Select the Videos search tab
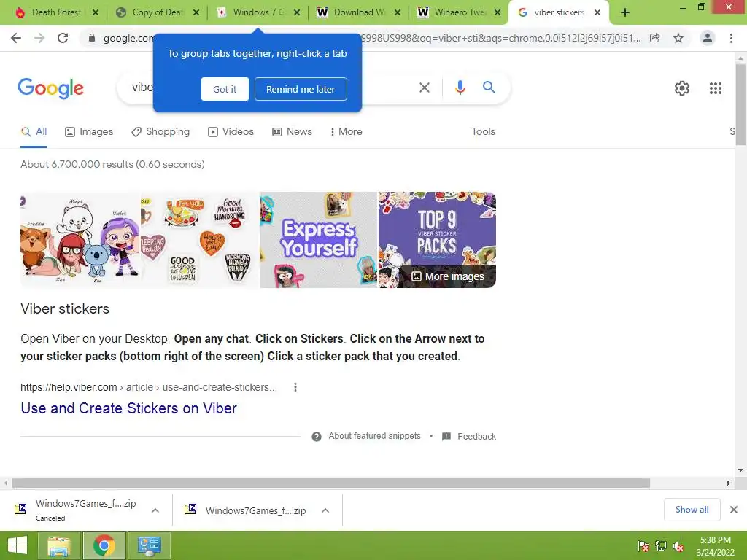The image size is (747, 560). 231,132
